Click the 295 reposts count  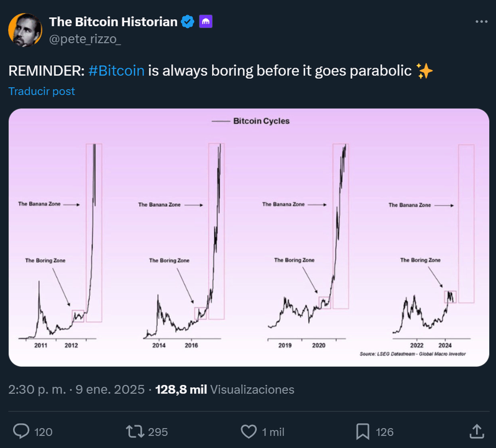pos(158,432)
